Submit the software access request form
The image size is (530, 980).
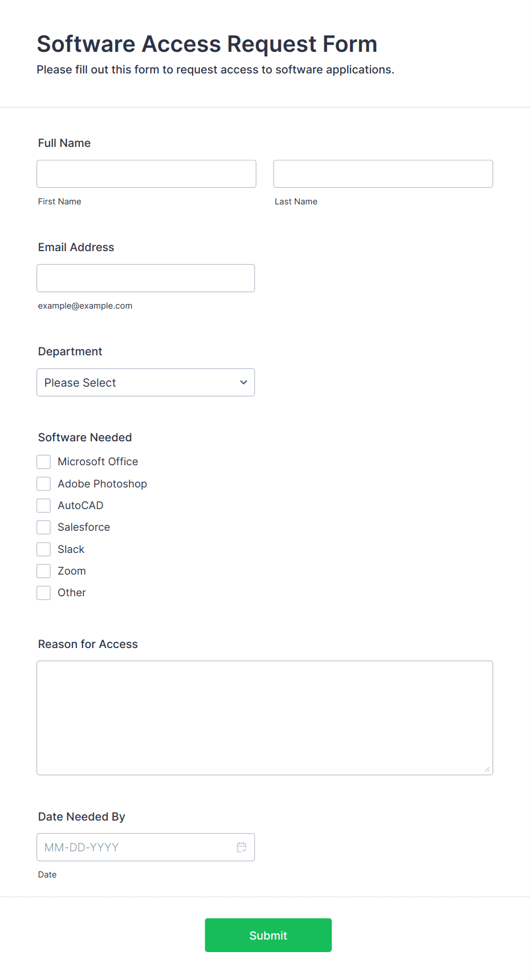[268, 935]
